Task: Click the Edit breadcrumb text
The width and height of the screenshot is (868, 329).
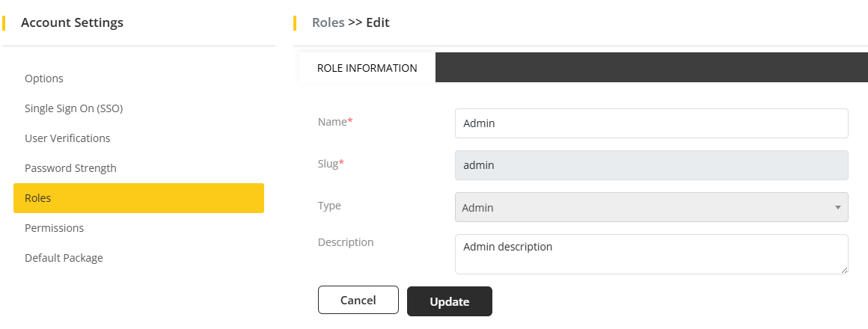Action: [377, 22]
